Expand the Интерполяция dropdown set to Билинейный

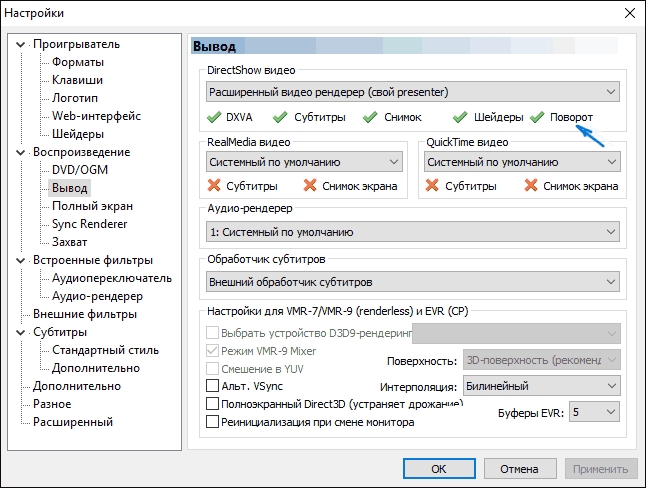point(541,386)
